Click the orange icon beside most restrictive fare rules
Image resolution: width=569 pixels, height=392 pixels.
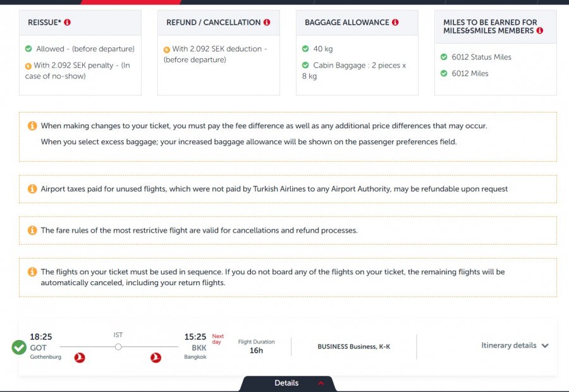tap(32, 230)
